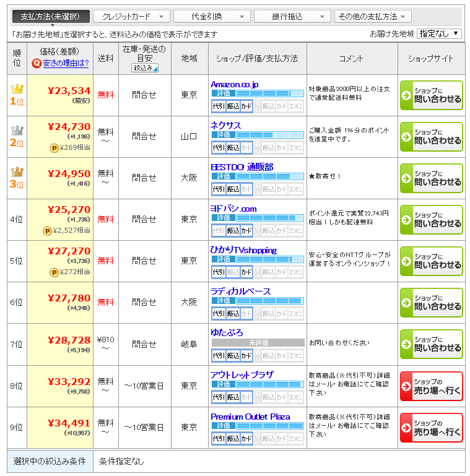Open the Premium Outlet Plaza shop link
This screenshot has width=470, height=476.
coord(250,417)
